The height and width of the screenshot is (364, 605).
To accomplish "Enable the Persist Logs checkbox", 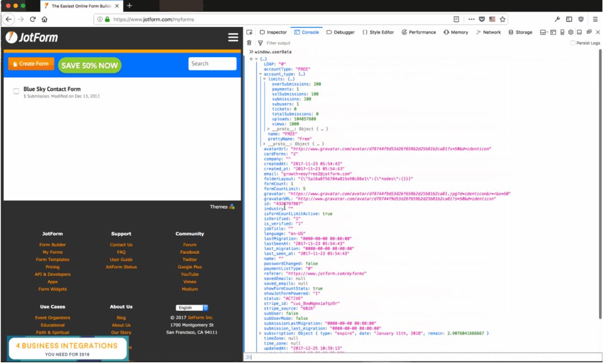I will (x=573, y=43).
